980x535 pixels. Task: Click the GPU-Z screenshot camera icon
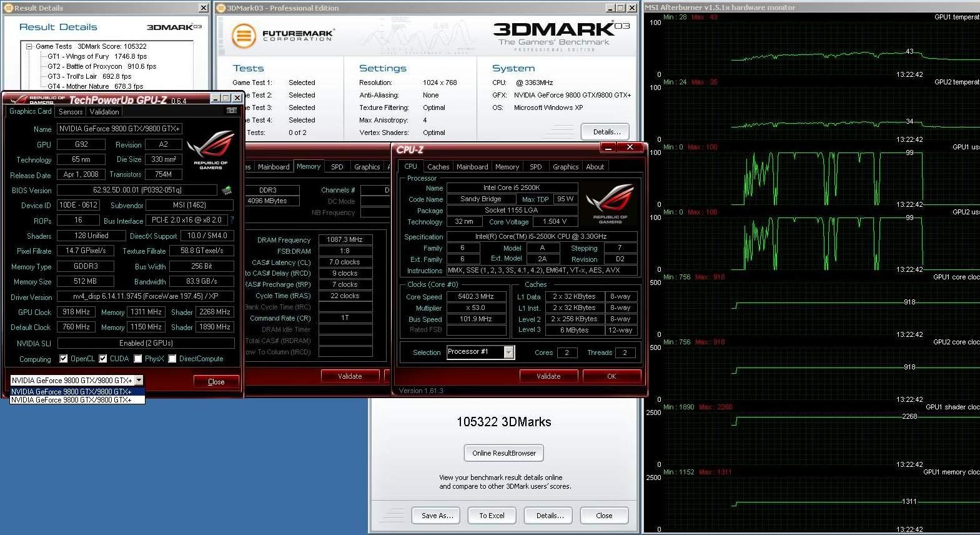point(231,111)
